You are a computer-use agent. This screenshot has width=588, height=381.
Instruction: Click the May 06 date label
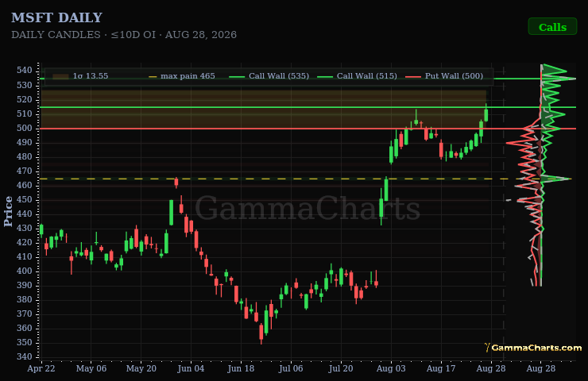[91, 368]
